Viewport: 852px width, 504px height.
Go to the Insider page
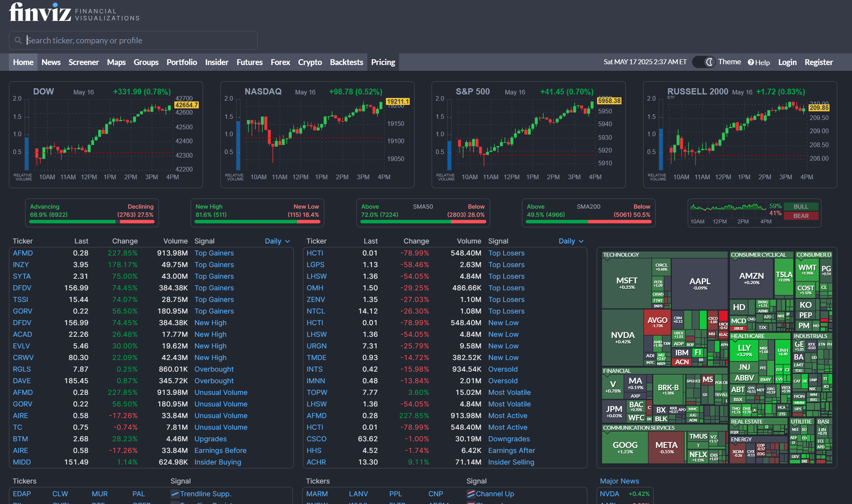pyautogui.click(x=217, y=62)
